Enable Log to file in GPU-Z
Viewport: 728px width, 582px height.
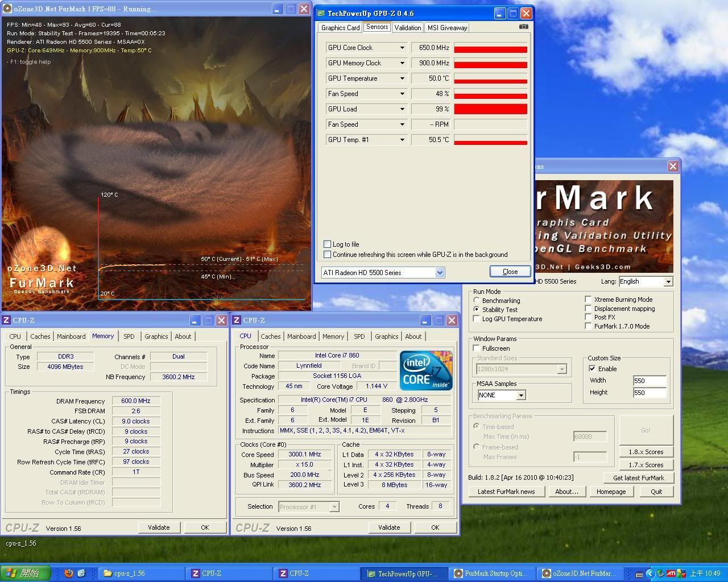pos(327,244)
